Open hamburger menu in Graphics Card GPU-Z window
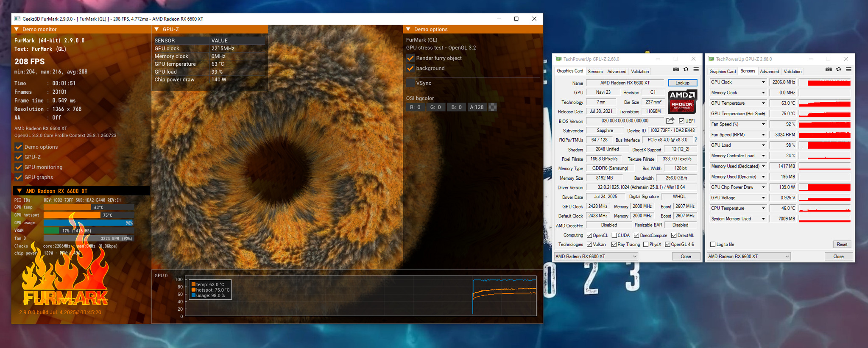Image resolution: width=868 pixels, height=348 pixels. tap(696, 70)
